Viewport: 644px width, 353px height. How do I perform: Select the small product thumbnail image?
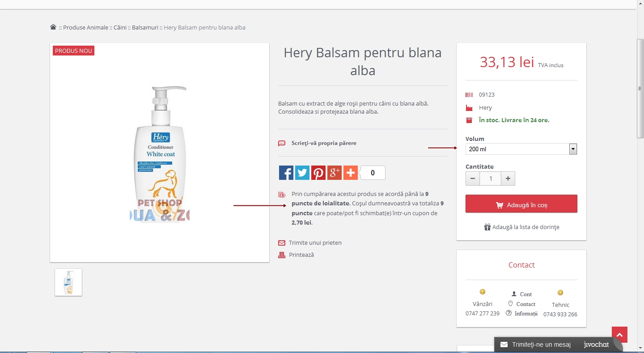click(68, 282)
